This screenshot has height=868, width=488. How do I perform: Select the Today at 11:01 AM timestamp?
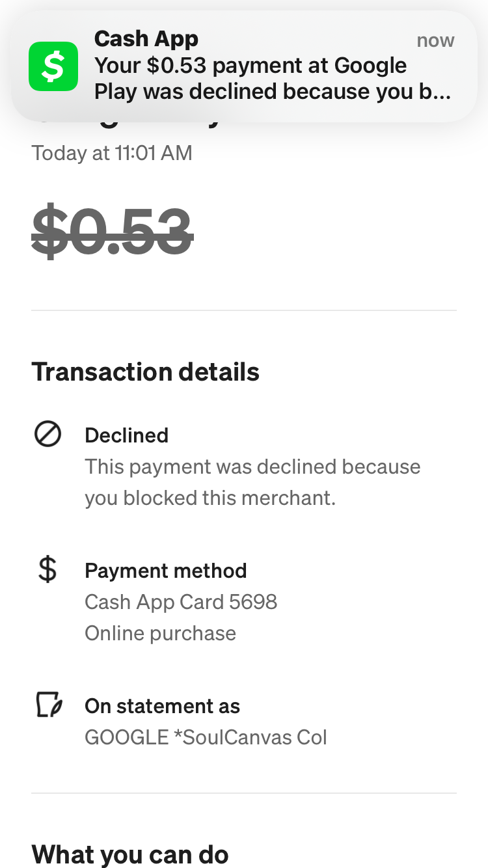[x=112, y=154]
